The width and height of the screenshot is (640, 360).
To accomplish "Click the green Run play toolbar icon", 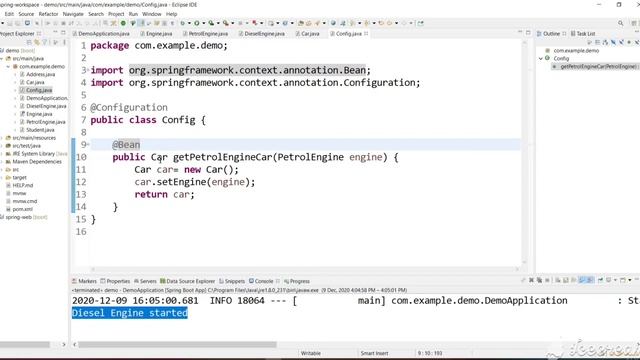I will pos(196,23).
